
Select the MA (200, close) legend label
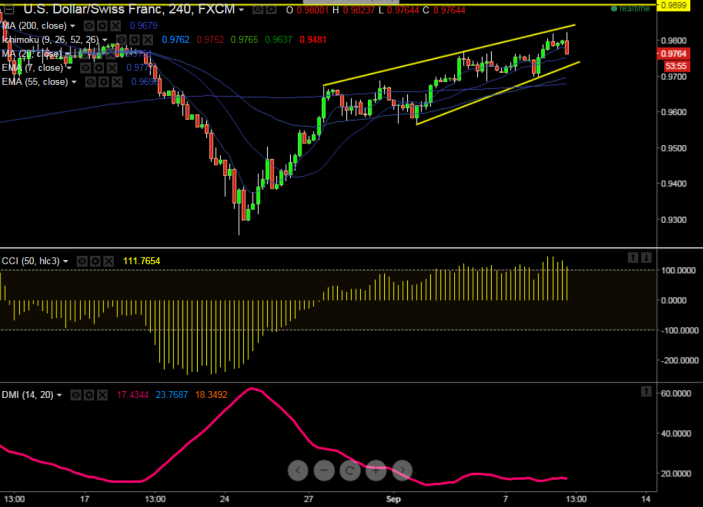pos(34,26)
